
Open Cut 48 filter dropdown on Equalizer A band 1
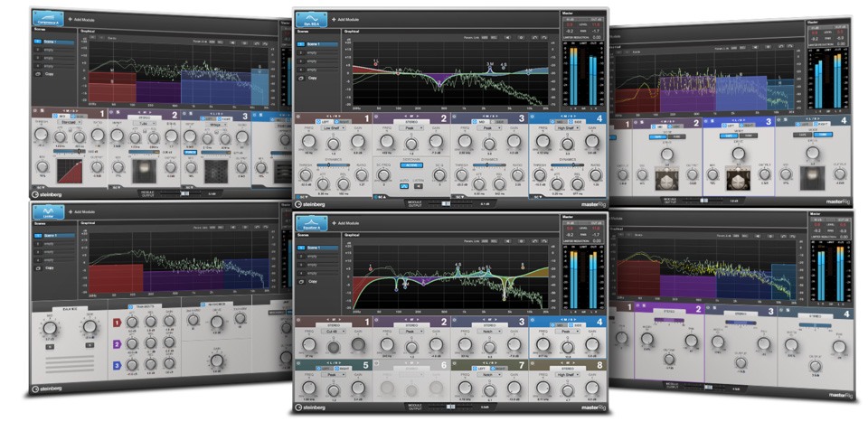[334, 332]
